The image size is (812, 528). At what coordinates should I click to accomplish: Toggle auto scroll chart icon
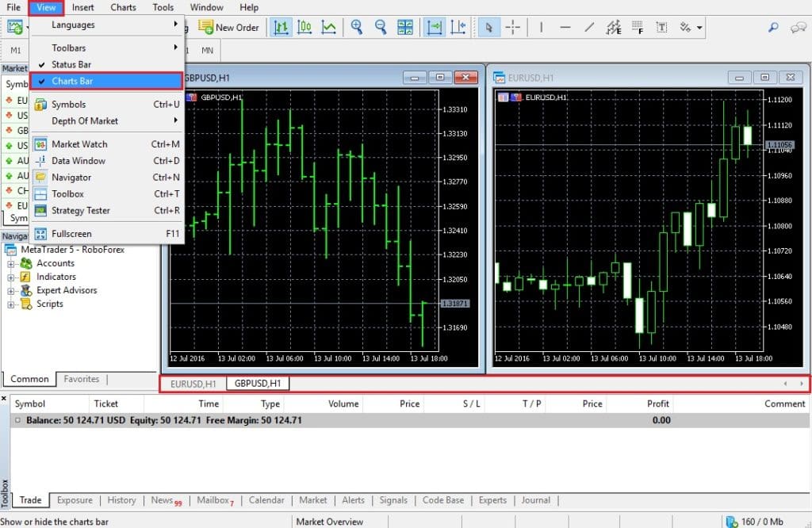point(434,28)
